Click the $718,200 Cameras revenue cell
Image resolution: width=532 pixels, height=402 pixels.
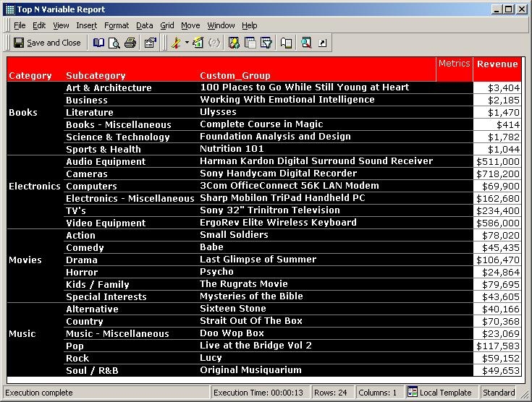point(497,174)
